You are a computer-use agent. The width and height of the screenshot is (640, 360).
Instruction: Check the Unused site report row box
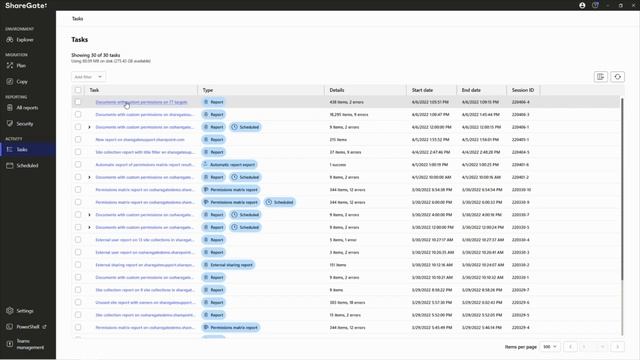tap(78, 302)
